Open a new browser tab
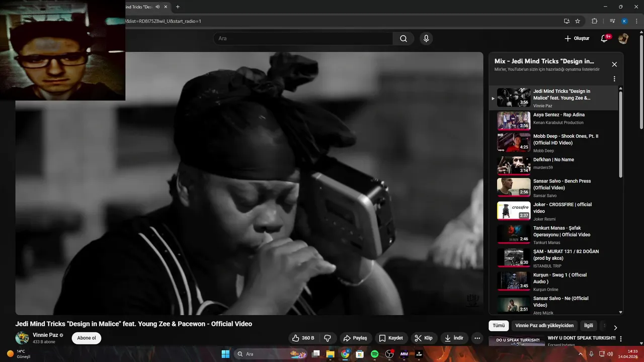 178,7
